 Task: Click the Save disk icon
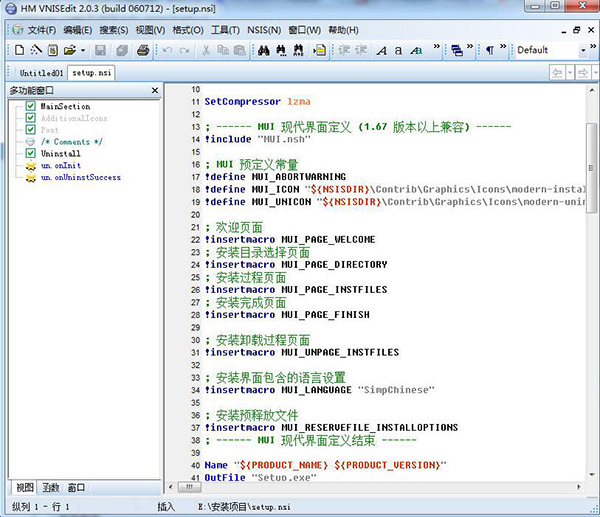[x=101, y=49]
